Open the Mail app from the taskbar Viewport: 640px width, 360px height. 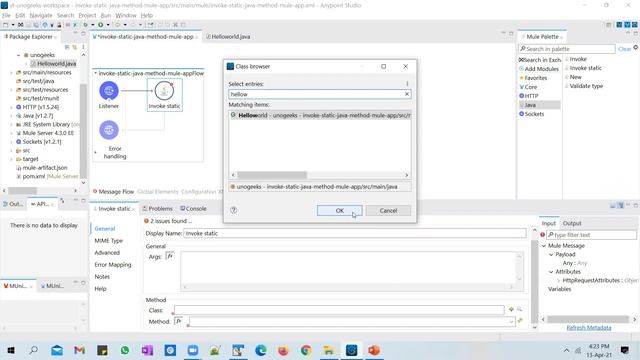pyautogui.click(x=57, y=350)
